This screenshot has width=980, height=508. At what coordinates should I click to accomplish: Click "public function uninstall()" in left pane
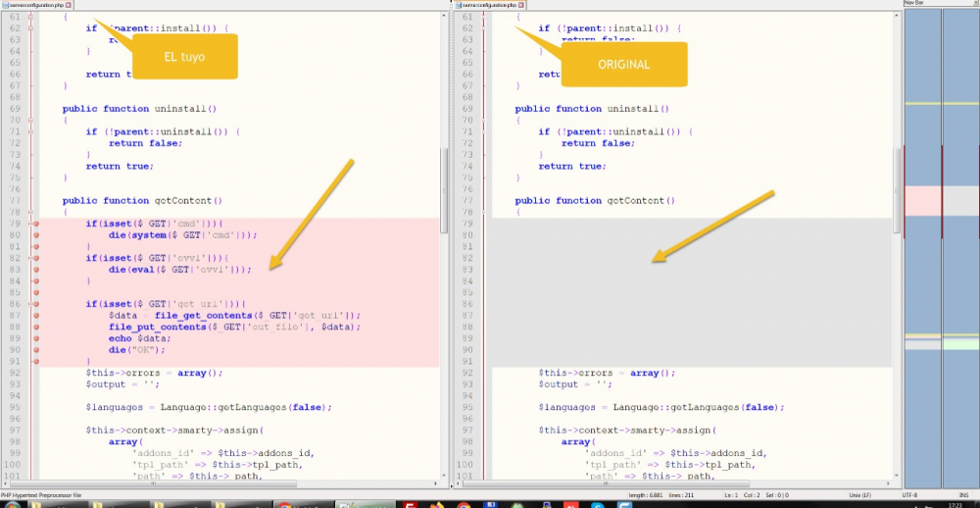pyautogui.click(x=139, y=109)
